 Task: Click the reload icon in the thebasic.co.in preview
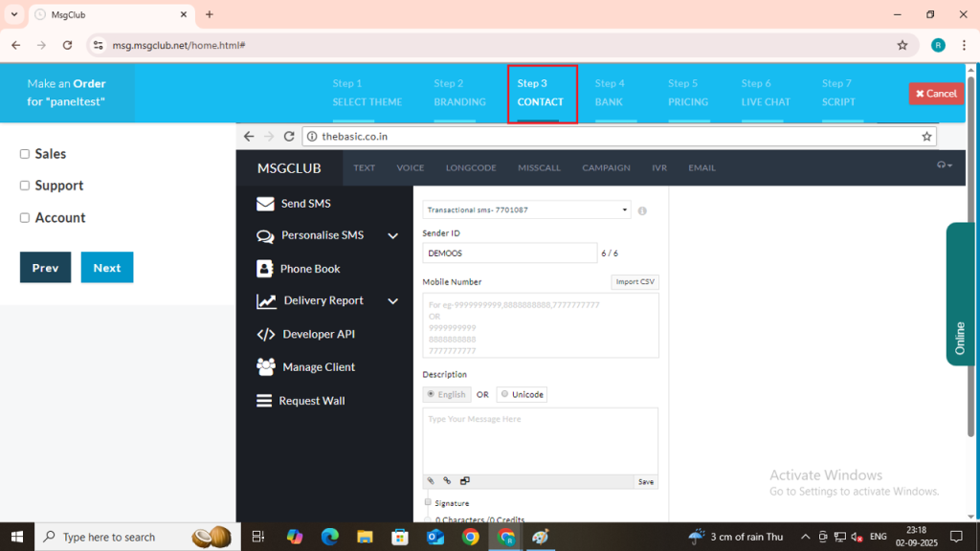(x=289, y=136)
